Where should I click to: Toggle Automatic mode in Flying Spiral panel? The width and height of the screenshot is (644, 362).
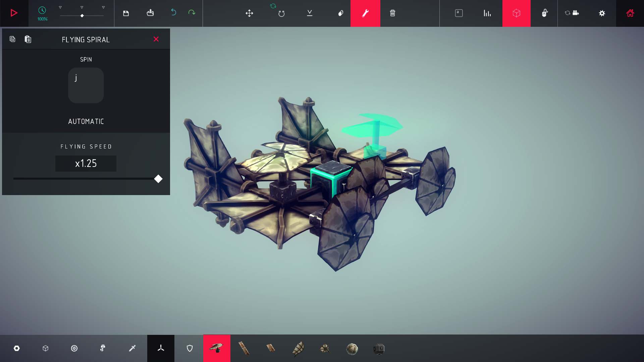(x=86, y=121)
